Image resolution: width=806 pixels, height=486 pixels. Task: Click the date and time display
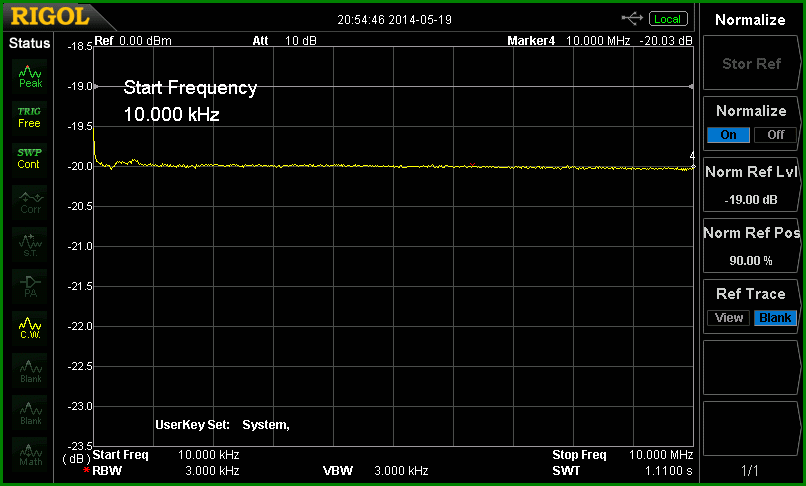(x=394, y=20)
